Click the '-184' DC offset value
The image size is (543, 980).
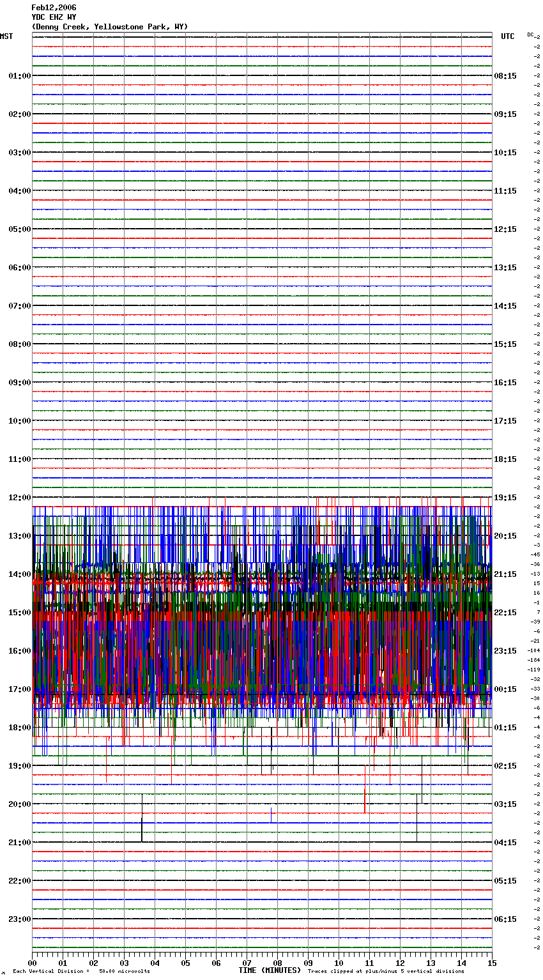pos(534,660)
